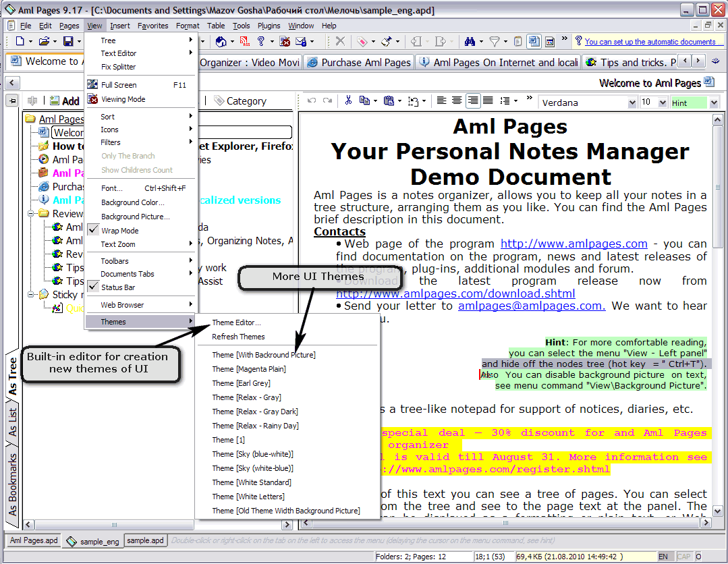This screenshot has height=564, width=728.
Task: Select Viewing Mode menu item
Action: [x=142, y=99]
